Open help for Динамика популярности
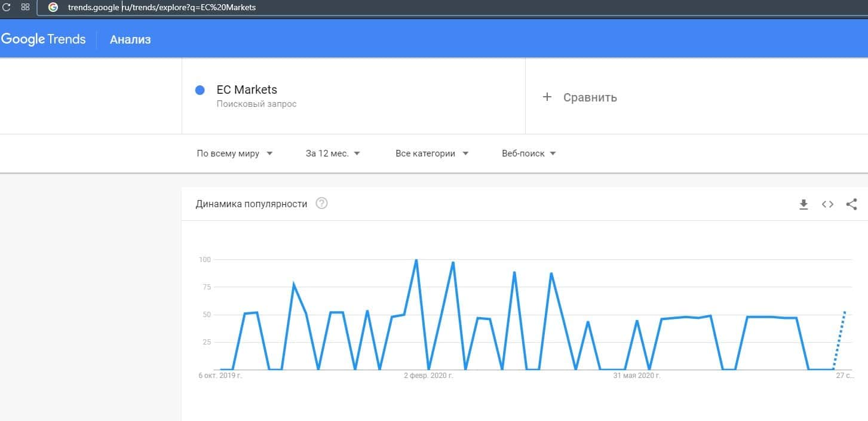The image size is (868, 421). click(322, 204)
